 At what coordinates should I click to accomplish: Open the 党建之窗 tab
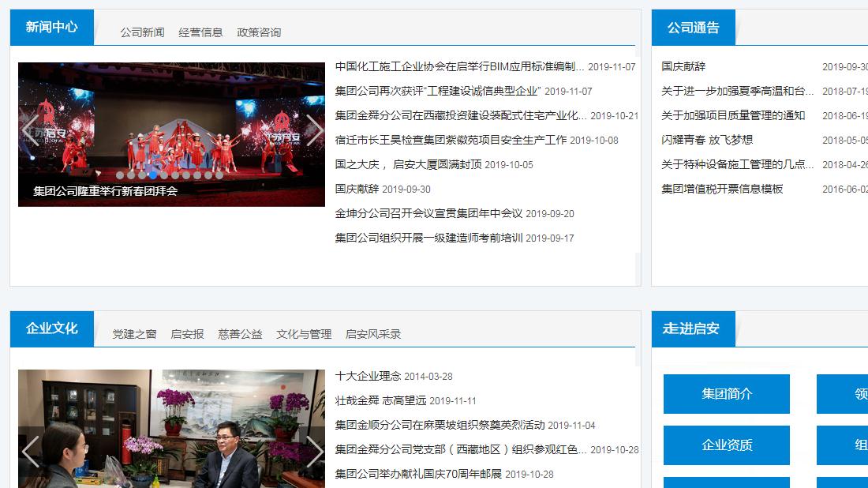click(134, 334)
